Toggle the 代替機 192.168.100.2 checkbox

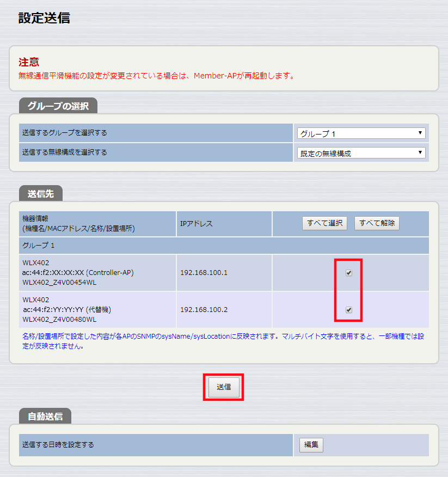coord(349,310)
